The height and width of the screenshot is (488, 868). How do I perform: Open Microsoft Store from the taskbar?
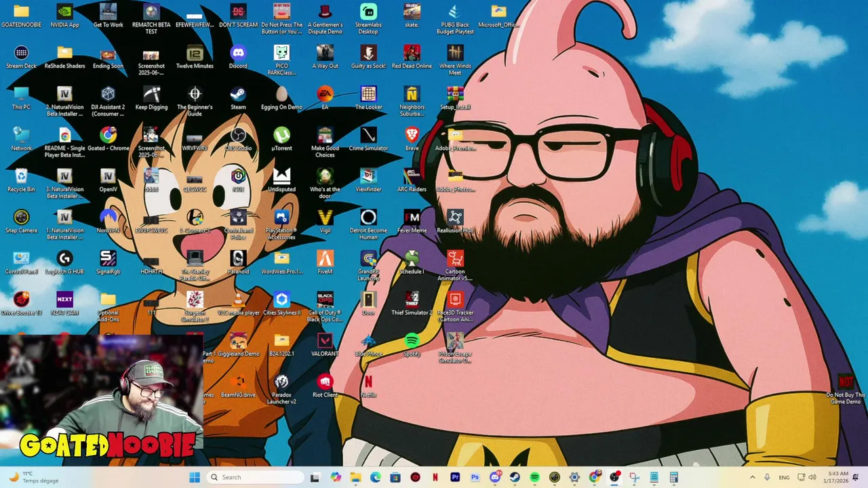pos(395,477)
